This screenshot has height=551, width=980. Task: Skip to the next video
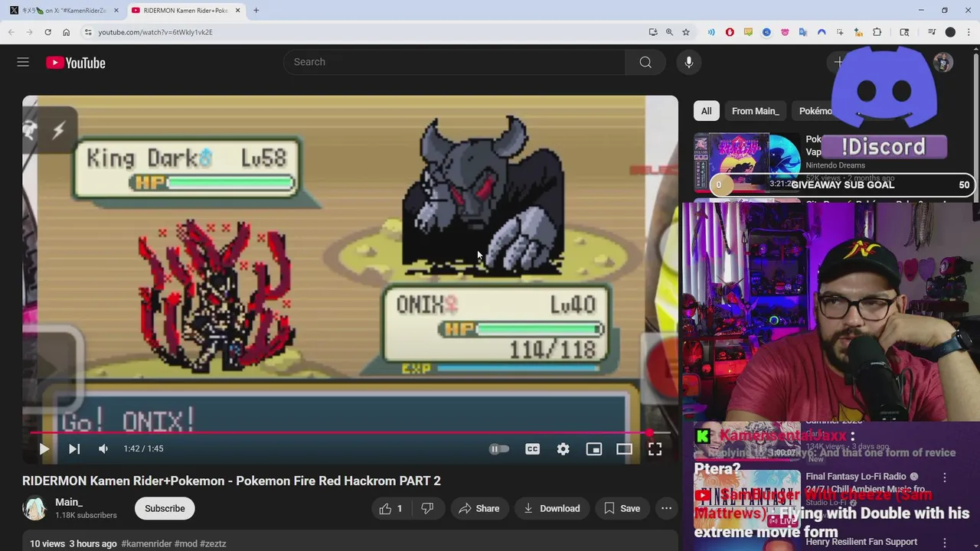pyautogui.click(x=74, y=449)
